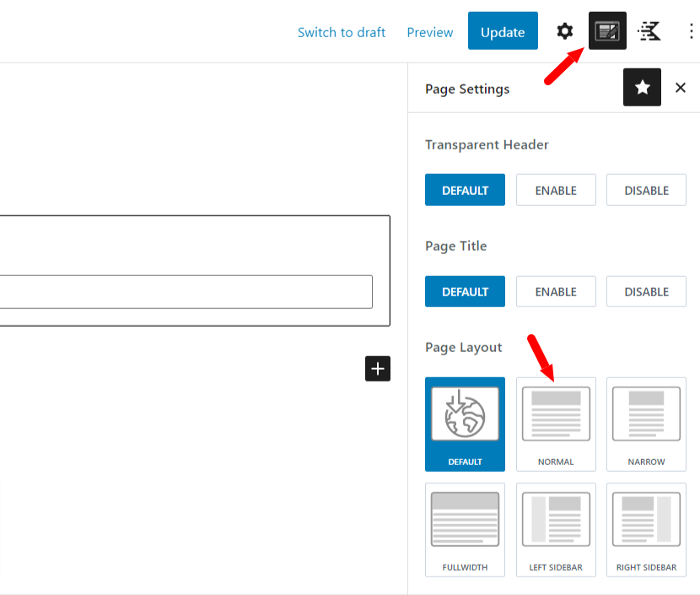Viewport: 700px width, 595px height.
Task: Add a block with the plus button
Action: (378, 369)
